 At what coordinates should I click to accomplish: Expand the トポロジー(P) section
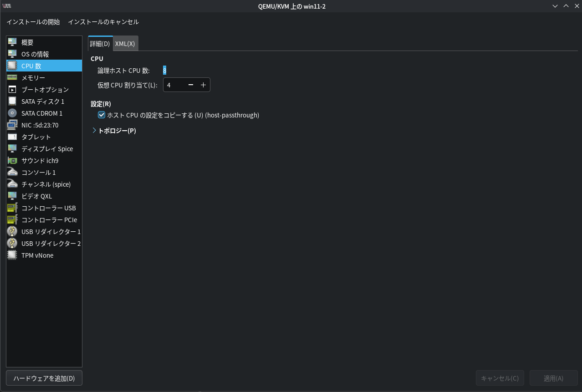[x=94, y=131]
